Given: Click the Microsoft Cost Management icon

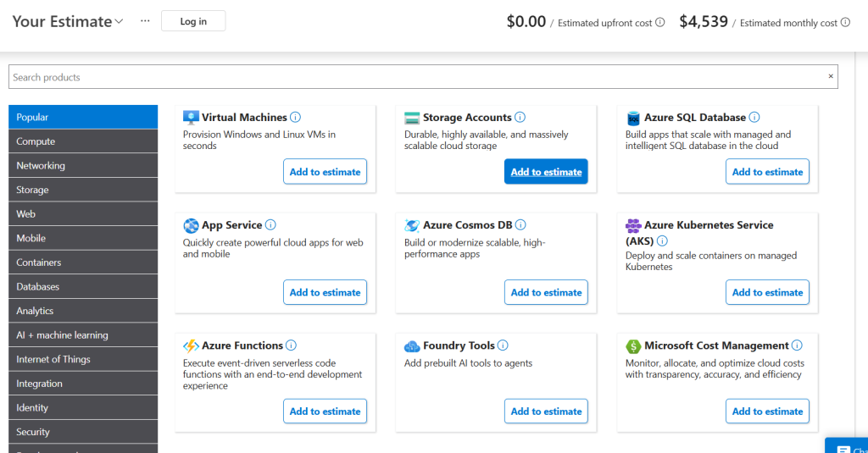Looking at the screenshot, I should [x=633, y=346].
